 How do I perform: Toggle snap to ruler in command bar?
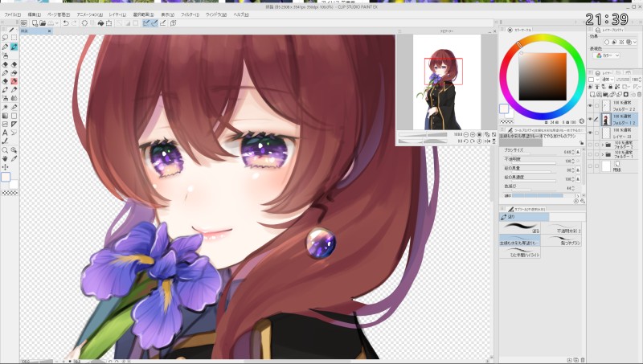[146, 23]
